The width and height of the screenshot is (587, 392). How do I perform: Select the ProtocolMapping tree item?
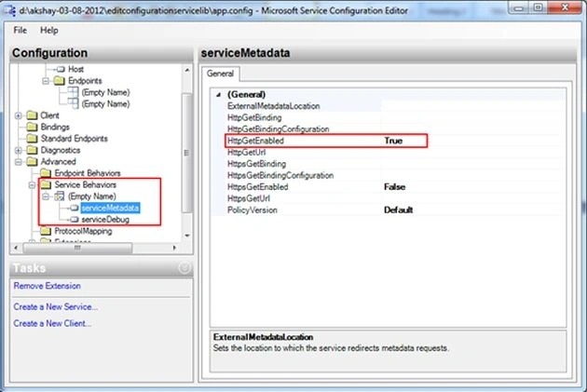83,231
